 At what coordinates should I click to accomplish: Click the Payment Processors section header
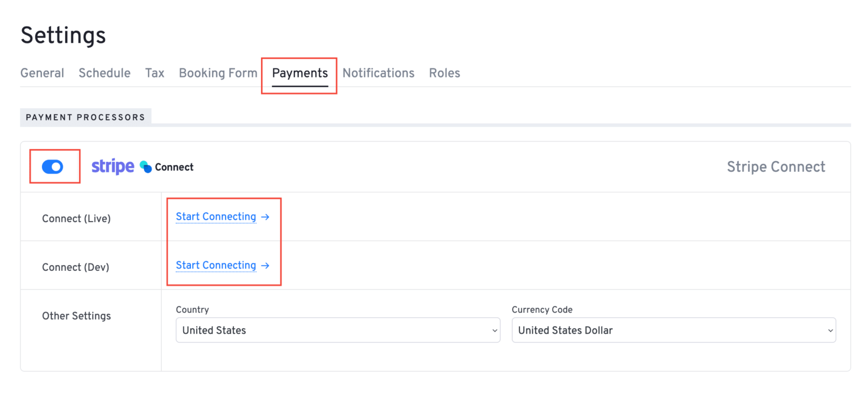pyautogui.click(x=85, y=117)
